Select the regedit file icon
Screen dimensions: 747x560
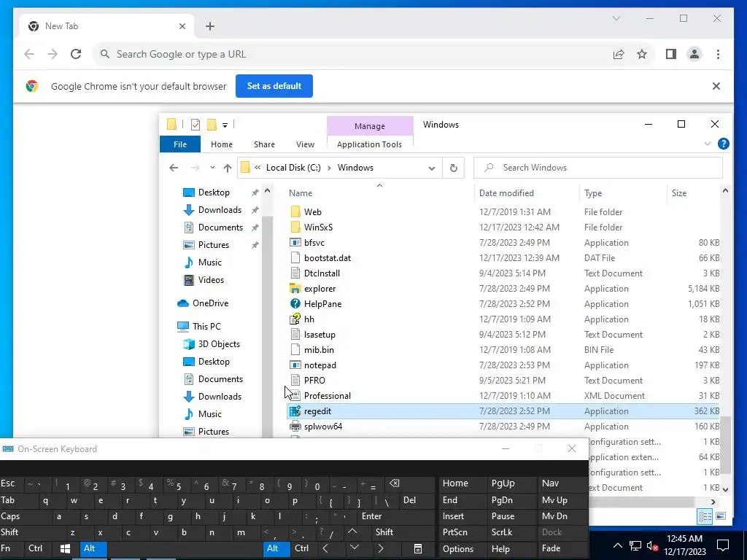click(x=295, y=411)
